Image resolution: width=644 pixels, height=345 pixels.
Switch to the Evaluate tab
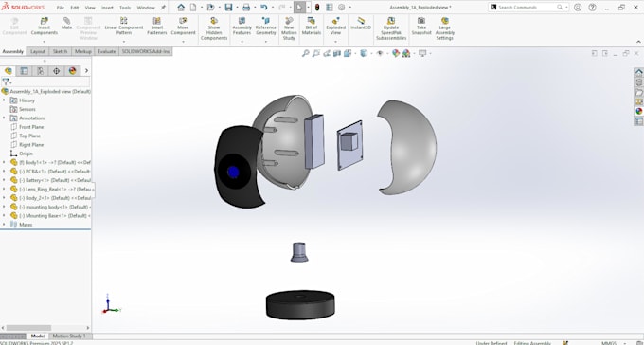click(x=106, y=51)
